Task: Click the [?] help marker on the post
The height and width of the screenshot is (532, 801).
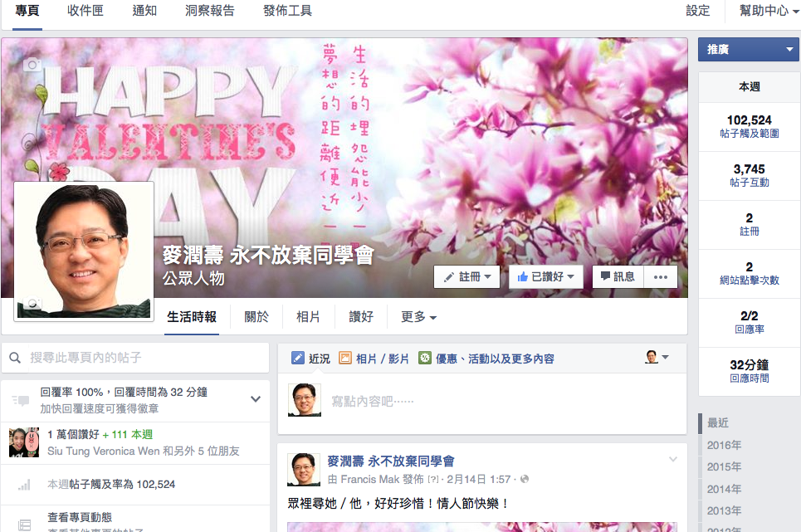Action: [433, 480]
